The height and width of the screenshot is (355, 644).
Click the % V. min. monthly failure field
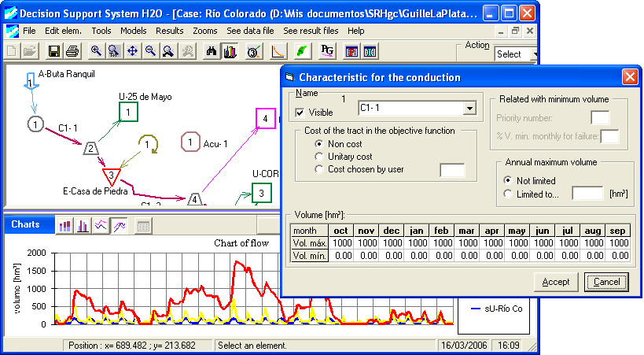coord(609,136)
